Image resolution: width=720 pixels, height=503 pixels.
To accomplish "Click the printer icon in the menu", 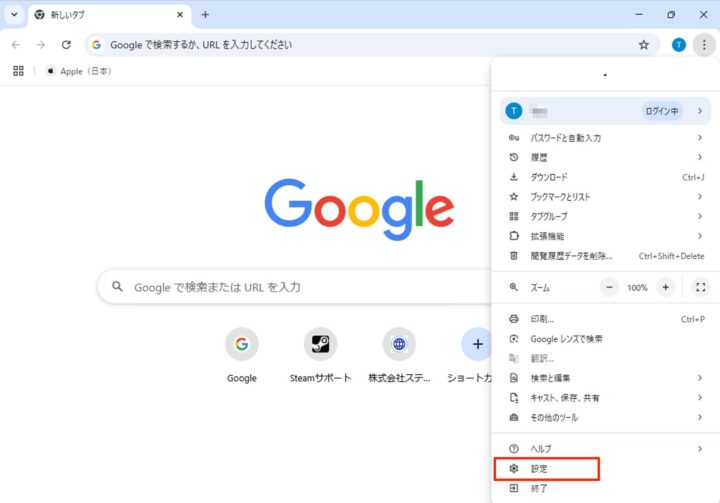I will pos(514,319).
